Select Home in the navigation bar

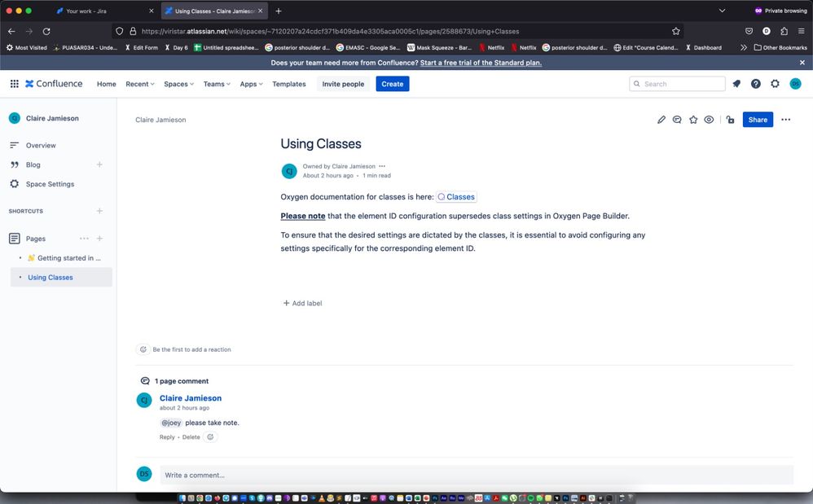pyautogui.click(x=106, y=83)
